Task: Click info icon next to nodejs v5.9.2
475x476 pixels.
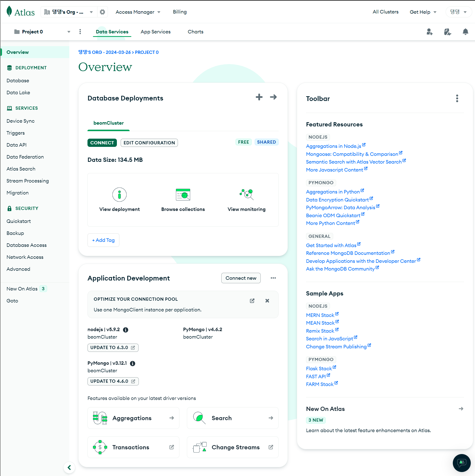Action: tap(126, 330)
